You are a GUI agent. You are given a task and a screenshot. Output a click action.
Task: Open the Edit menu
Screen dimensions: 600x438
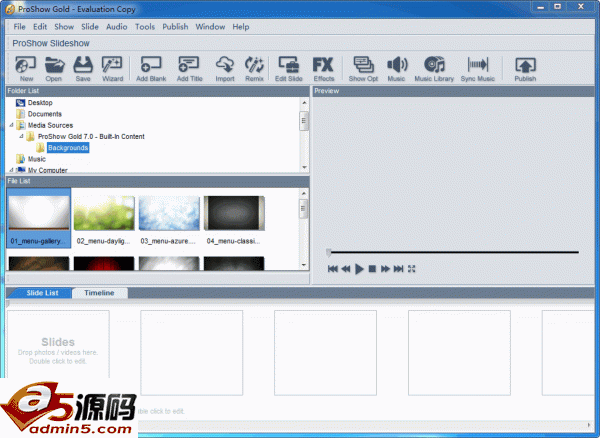click(40, 27)
